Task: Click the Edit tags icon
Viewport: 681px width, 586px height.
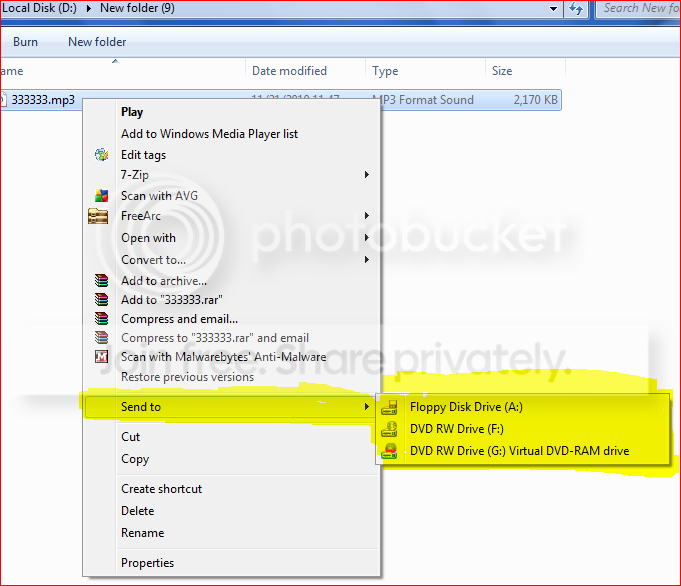Action: point(102,155)
